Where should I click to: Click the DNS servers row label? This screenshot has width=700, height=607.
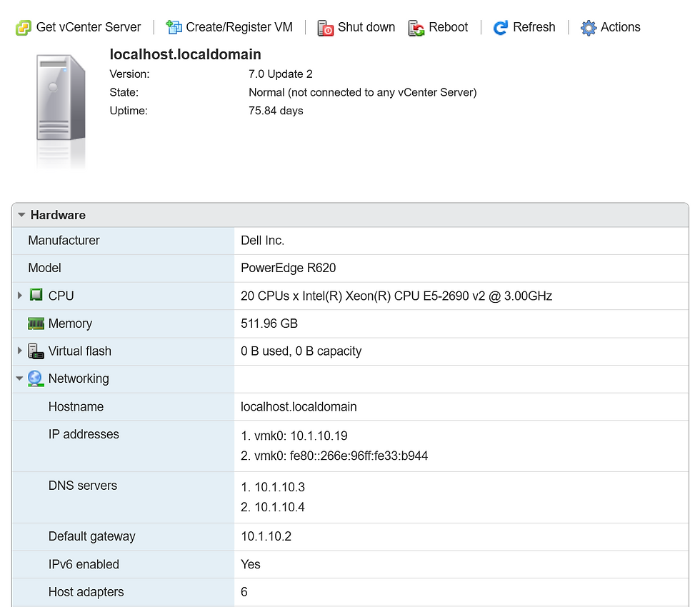[82, 486]
